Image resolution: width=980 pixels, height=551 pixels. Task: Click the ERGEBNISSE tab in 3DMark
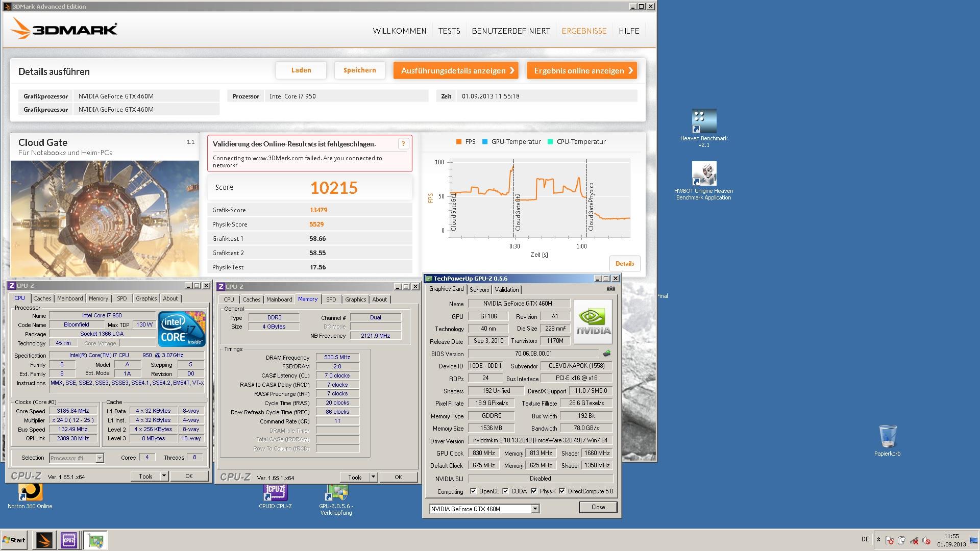tap(584, 31)
